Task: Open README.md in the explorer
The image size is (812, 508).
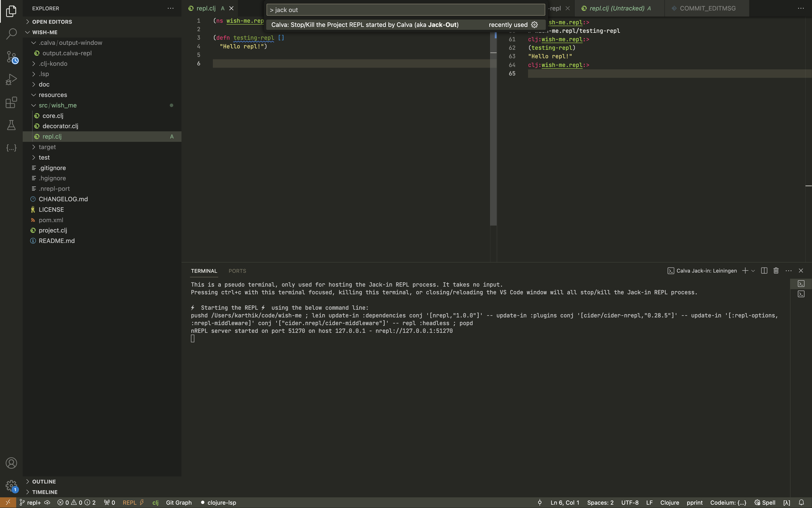Action: [x=102, y=241]
